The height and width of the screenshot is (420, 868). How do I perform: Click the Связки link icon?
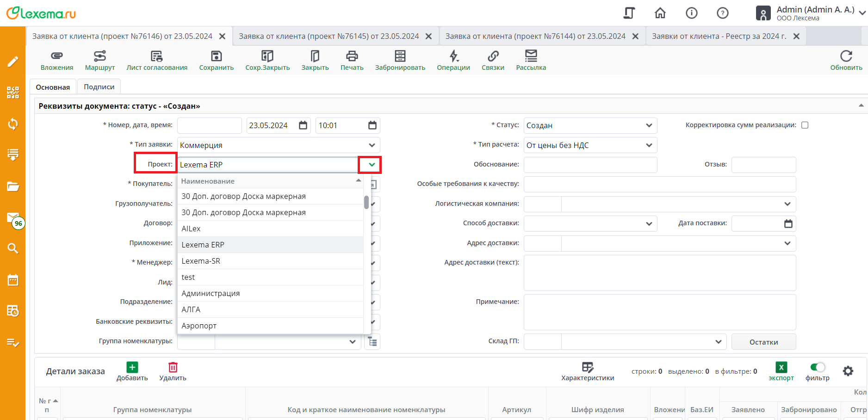[x=493, y=56]
